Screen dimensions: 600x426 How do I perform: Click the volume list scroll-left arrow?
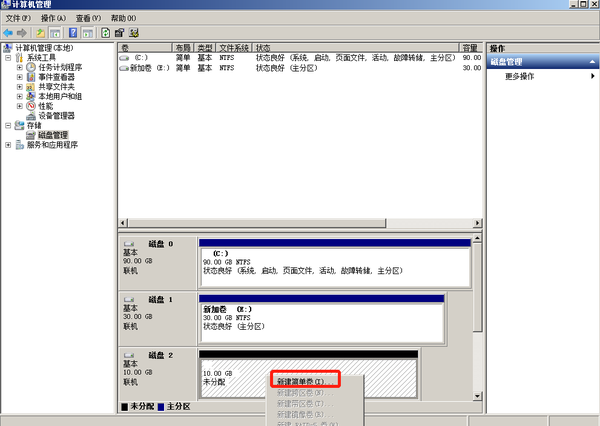tap(123, 223)
